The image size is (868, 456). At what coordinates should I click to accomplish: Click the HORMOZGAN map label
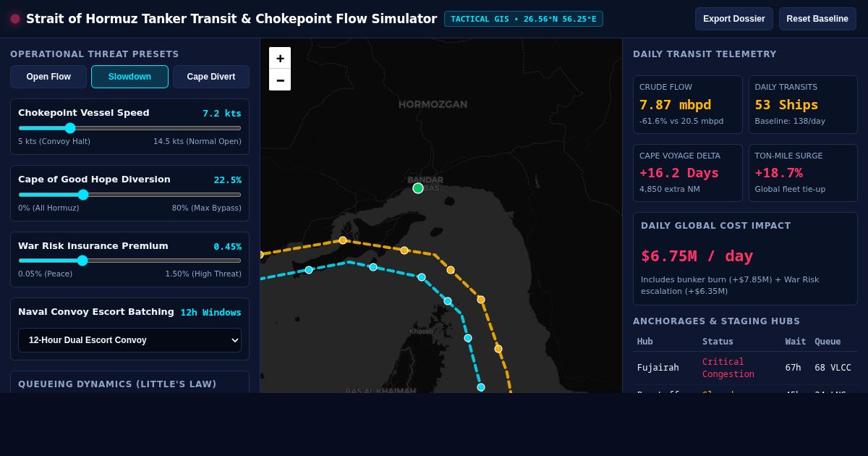pyautogui.click(x=433, y=104)
